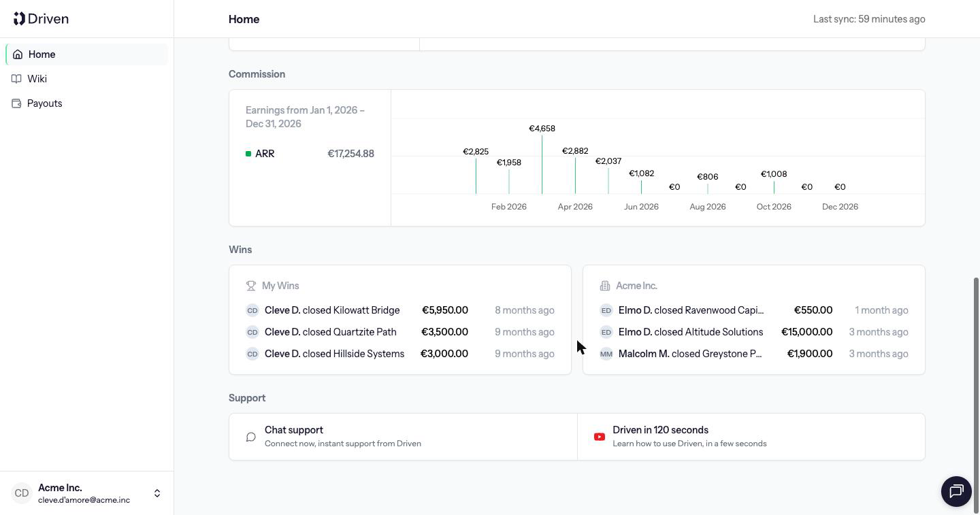Click the Payouts wallet icon
Viewport: 980px width, 515px height.
(16, 103)
